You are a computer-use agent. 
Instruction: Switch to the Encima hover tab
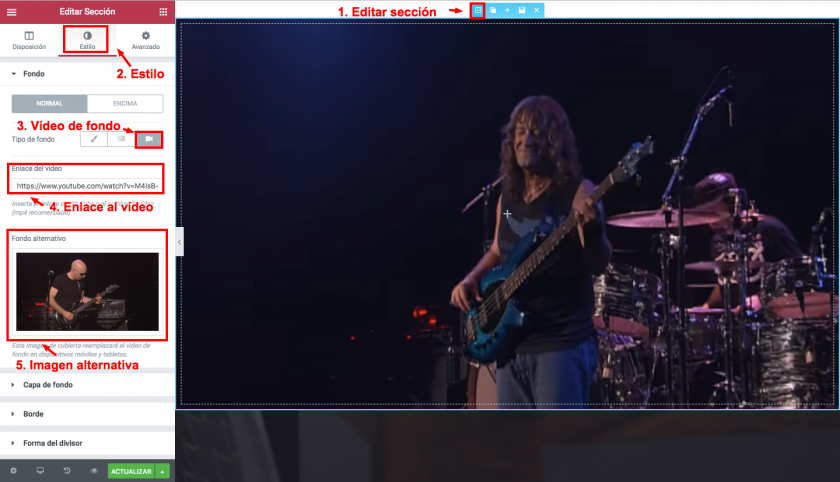click(125, 103)
